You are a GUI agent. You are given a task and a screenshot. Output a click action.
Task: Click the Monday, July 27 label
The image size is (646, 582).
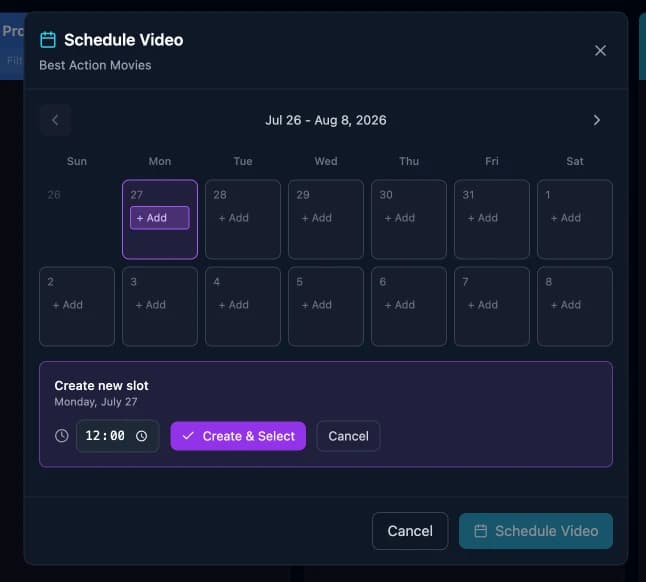point(96,402)
